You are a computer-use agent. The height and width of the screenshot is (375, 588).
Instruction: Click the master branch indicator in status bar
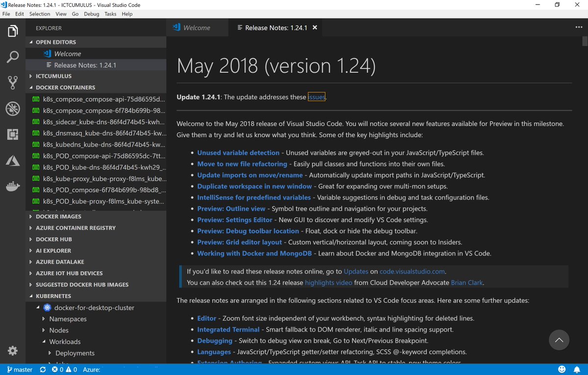click(20, 370)
